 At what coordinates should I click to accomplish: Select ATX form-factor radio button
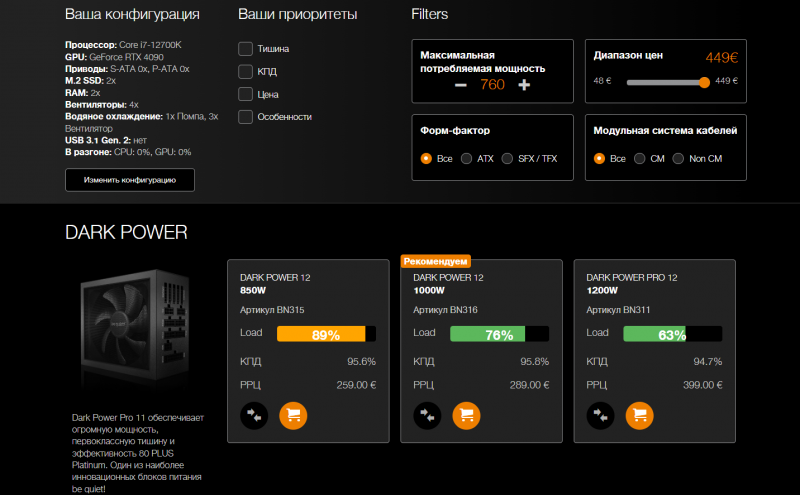tap(467, 158)
